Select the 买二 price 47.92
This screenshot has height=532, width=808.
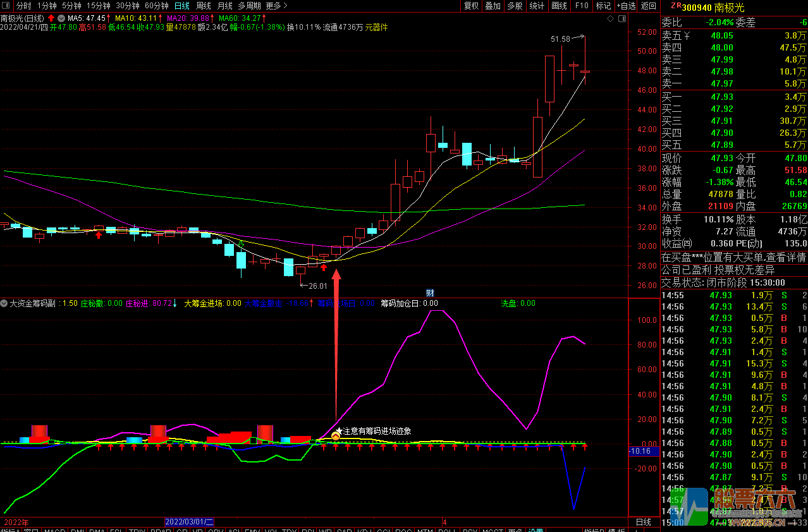coord(722,109)
